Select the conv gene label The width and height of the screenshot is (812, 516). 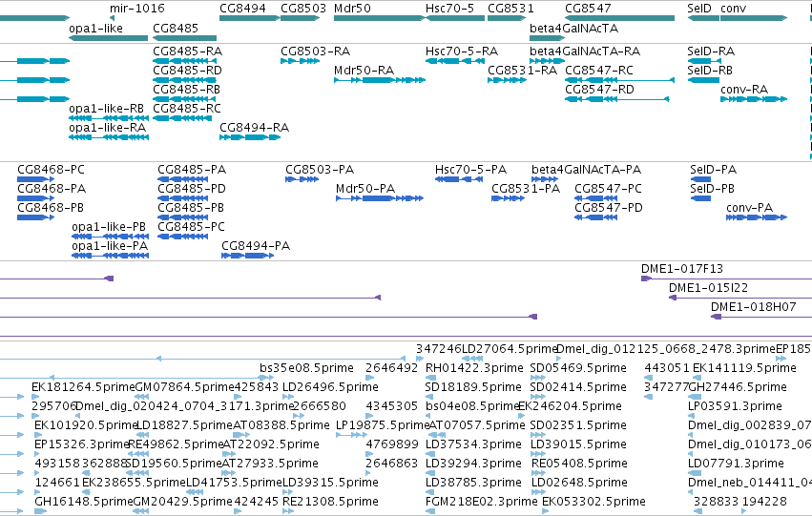point(734,9)
